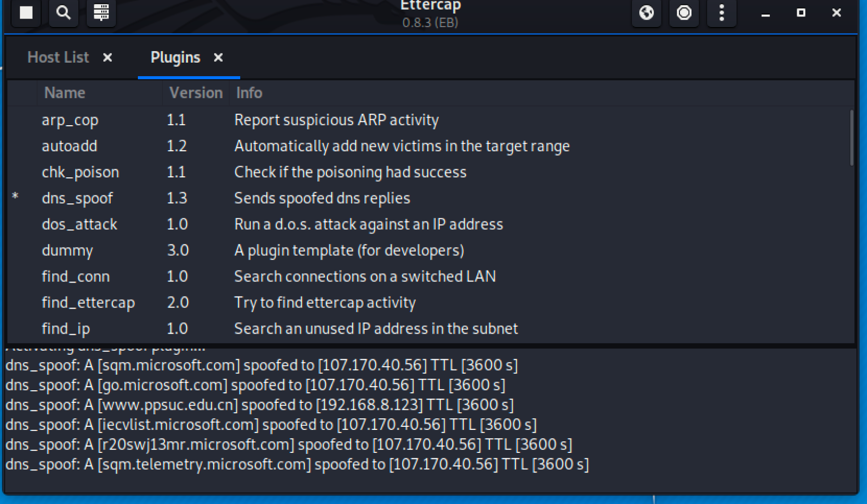Click the magnifier scan hosts icon

click(x=63, y=13)
